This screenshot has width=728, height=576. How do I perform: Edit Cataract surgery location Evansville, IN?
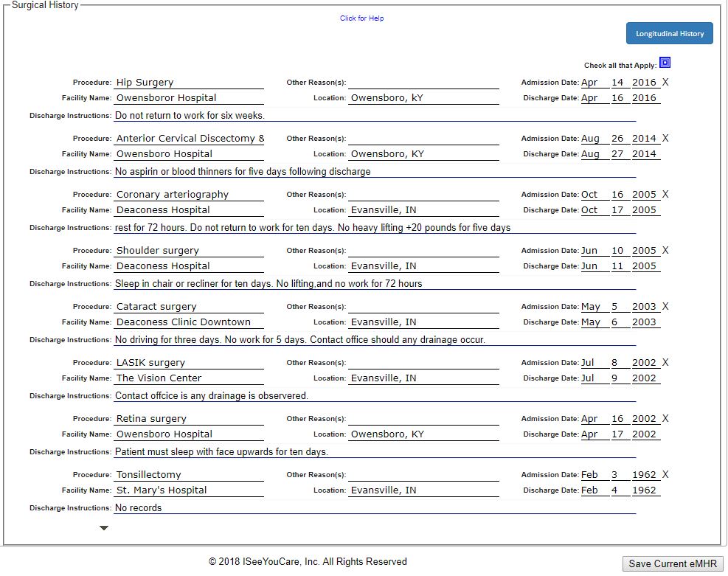[x=424, y=322]
